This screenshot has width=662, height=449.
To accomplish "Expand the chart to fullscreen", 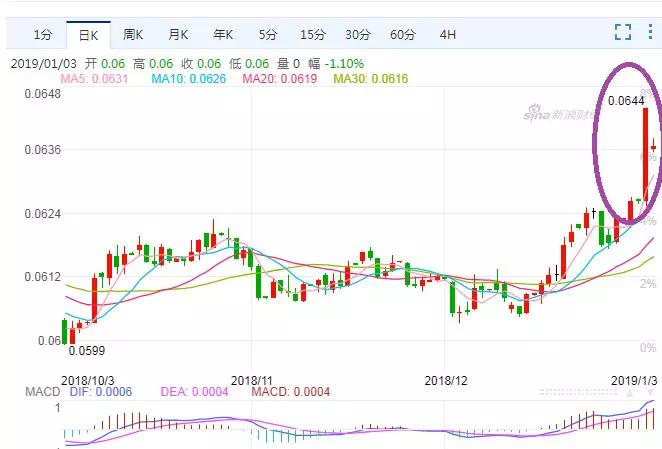I will coord(622,33).
